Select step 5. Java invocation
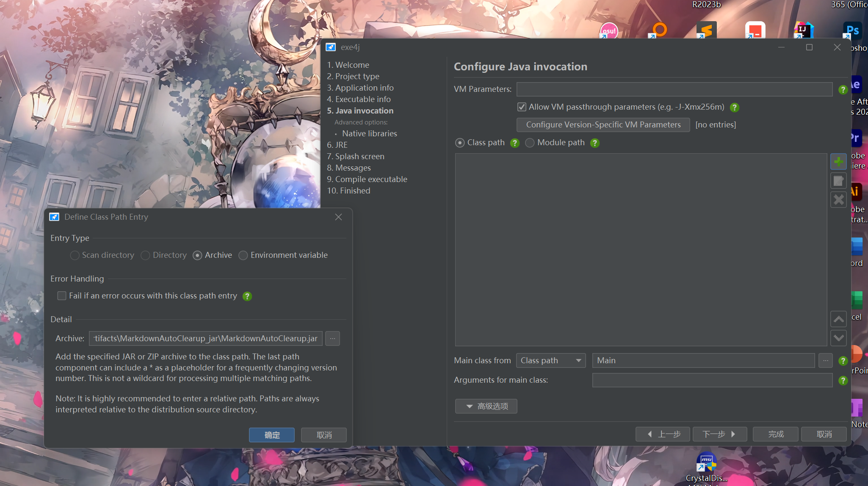Viewport: 868px width, 486px height. click(x=360, y=110)
